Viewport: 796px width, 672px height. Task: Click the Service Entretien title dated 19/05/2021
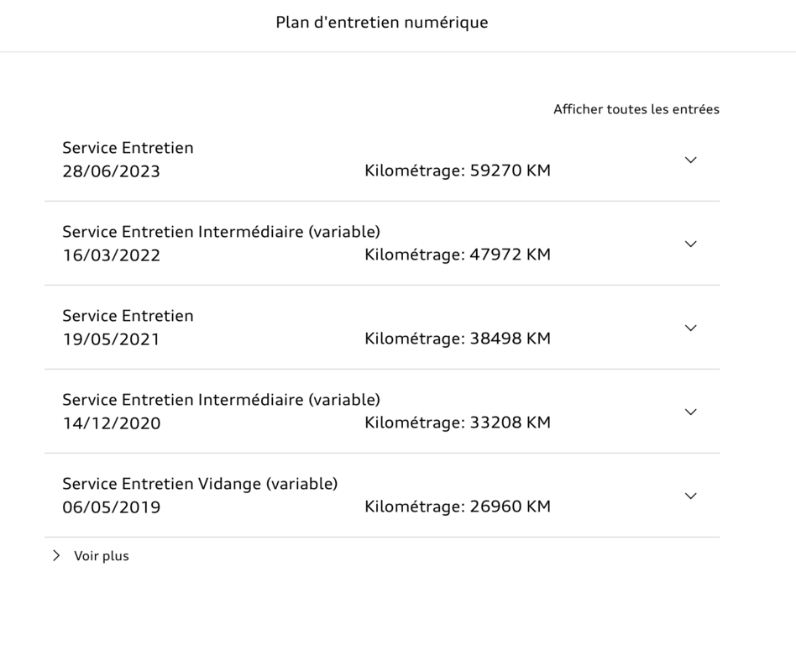click(x=128, y=316)
